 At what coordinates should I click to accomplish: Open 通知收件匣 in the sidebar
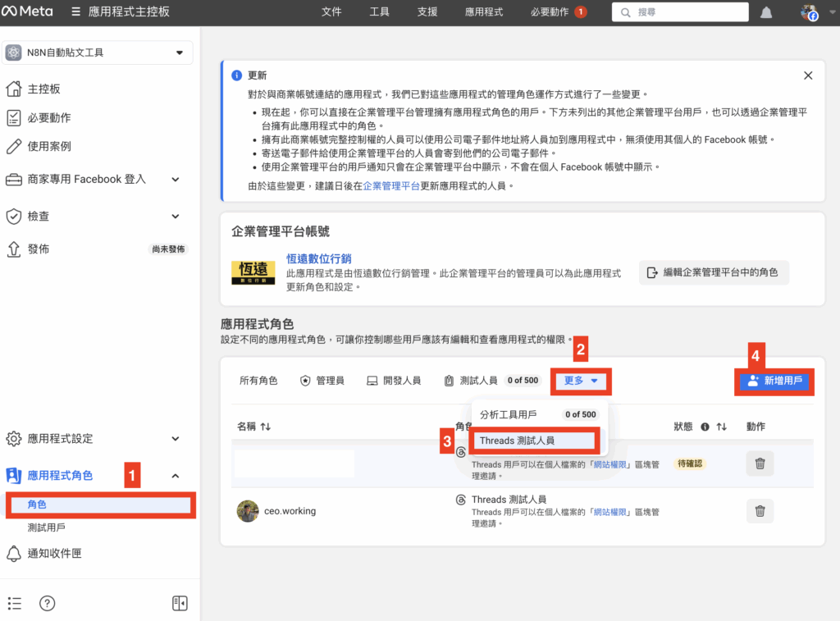(55, 554)
